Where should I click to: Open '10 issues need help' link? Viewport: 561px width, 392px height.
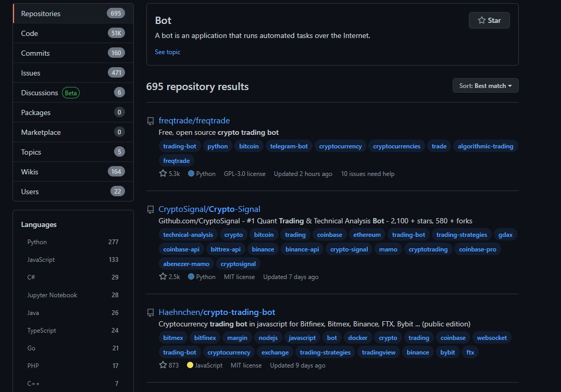(368, 174)
